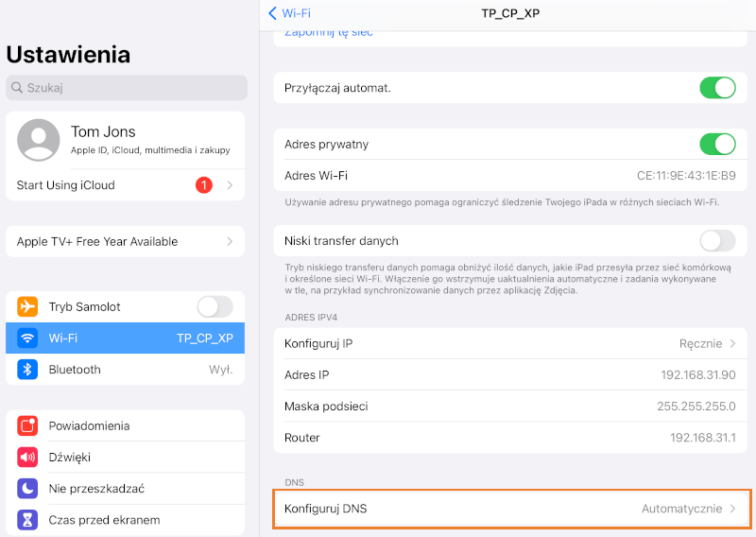Tap the Bluetooth icon in sidebar
Viewport: 756px width, 537px height.
point(28,370)
